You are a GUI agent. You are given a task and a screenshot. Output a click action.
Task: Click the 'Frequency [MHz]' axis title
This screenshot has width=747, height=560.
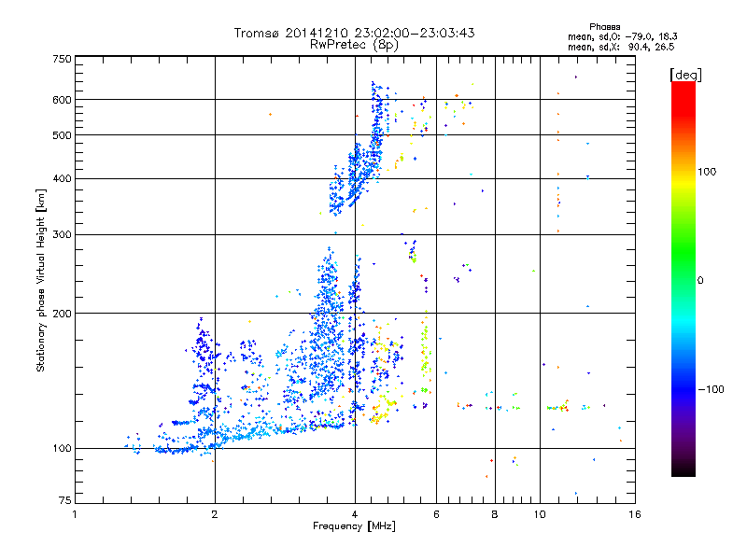click(x=354, y=526)
